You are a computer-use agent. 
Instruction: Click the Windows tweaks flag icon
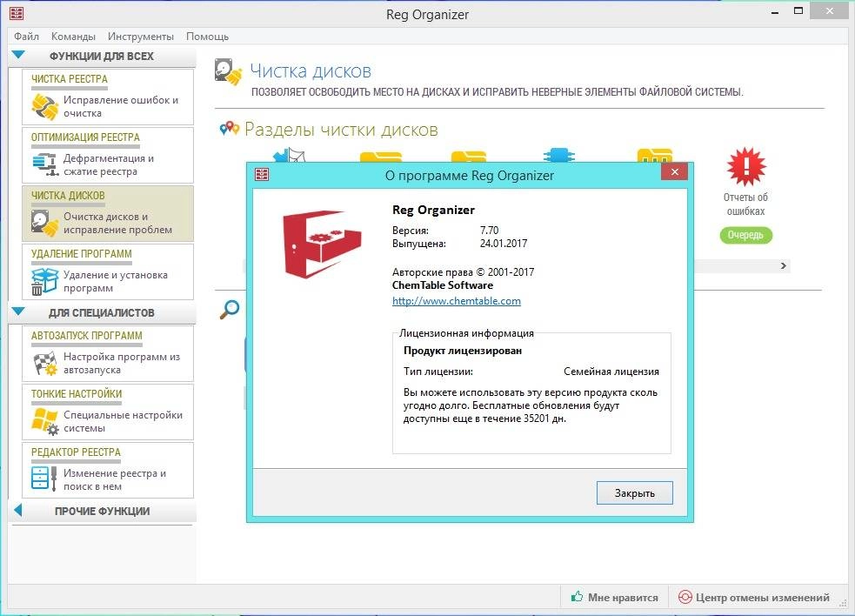click(44, 421)
